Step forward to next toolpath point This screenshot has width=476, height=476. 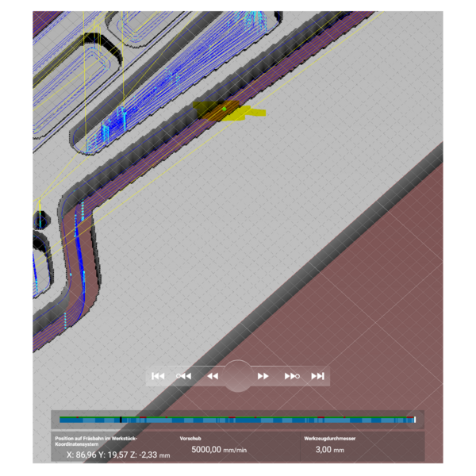(x=292, y=376)
